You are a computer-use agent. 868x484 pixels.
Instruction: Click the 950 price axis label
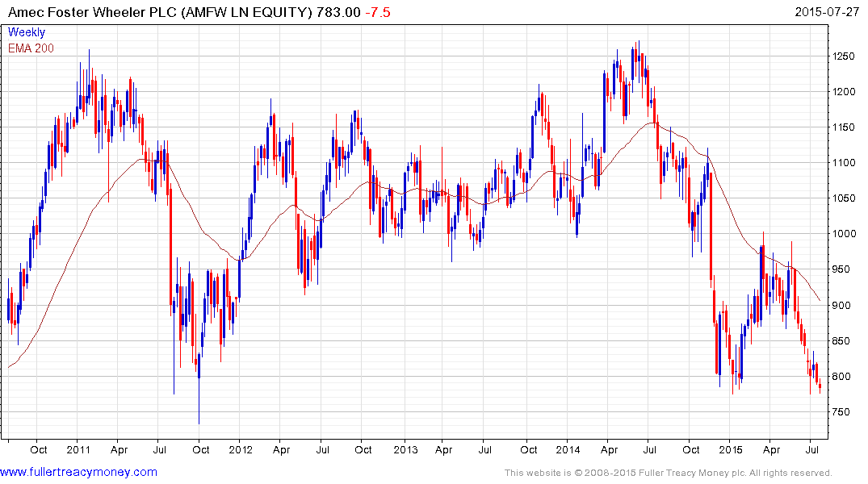[x=841, y=269]
